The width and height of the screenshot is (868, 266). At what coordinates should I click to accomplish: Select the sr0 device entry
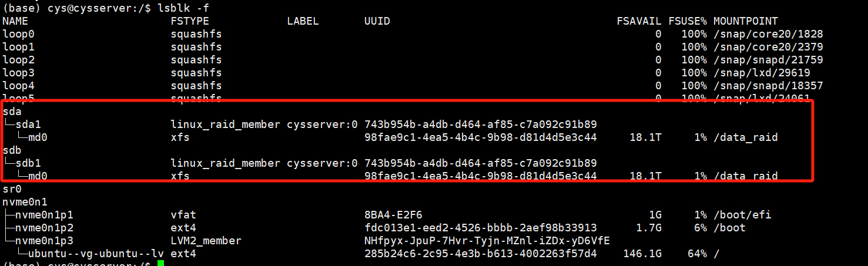[12, 188]
